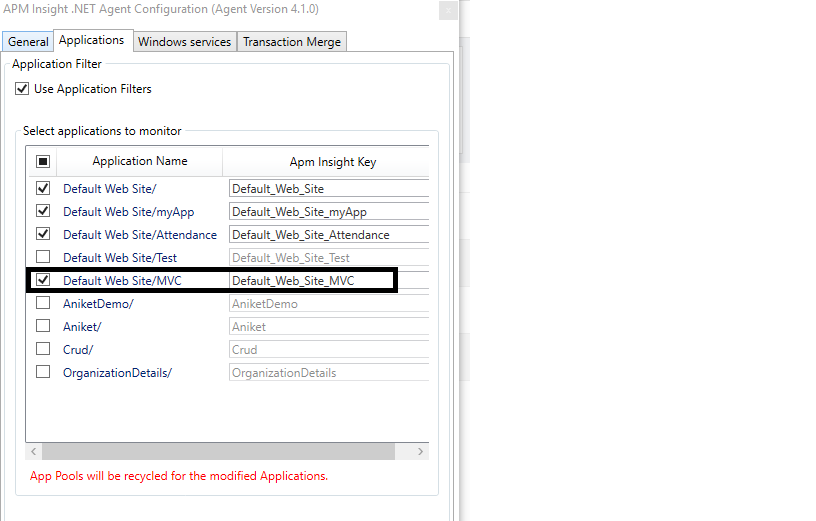Click the Default_Web_Site_MVC key field

[329, 281]
